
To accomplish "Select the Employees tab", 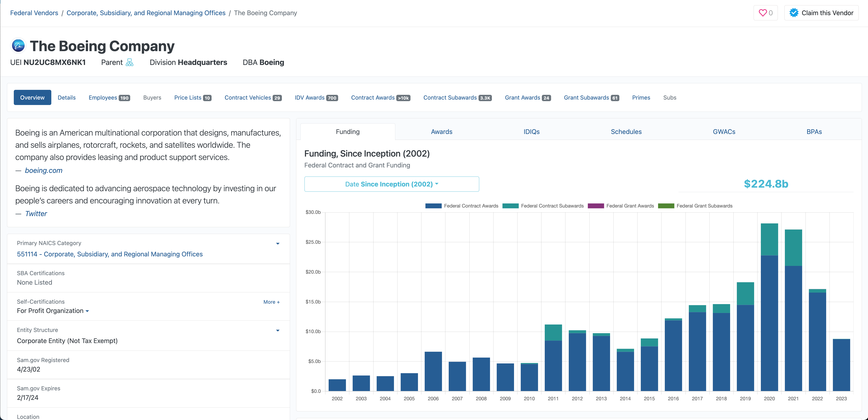I will point(109,98).
